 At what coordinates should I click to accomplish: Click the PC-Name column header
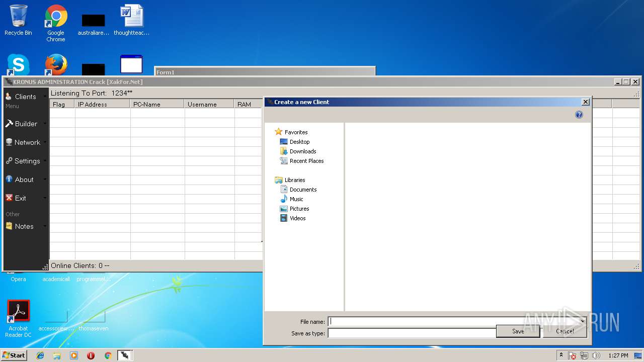157,104
